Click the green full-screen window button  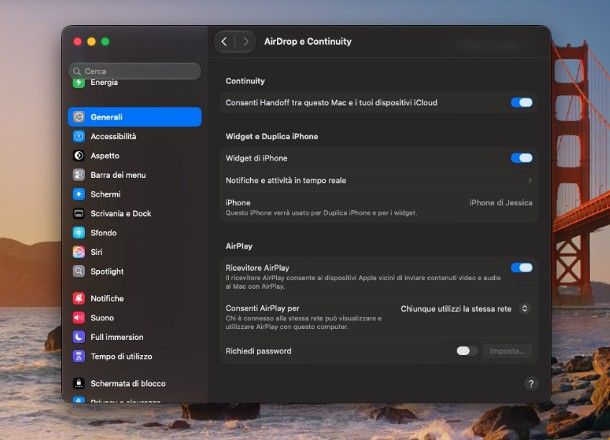[105, 42]
